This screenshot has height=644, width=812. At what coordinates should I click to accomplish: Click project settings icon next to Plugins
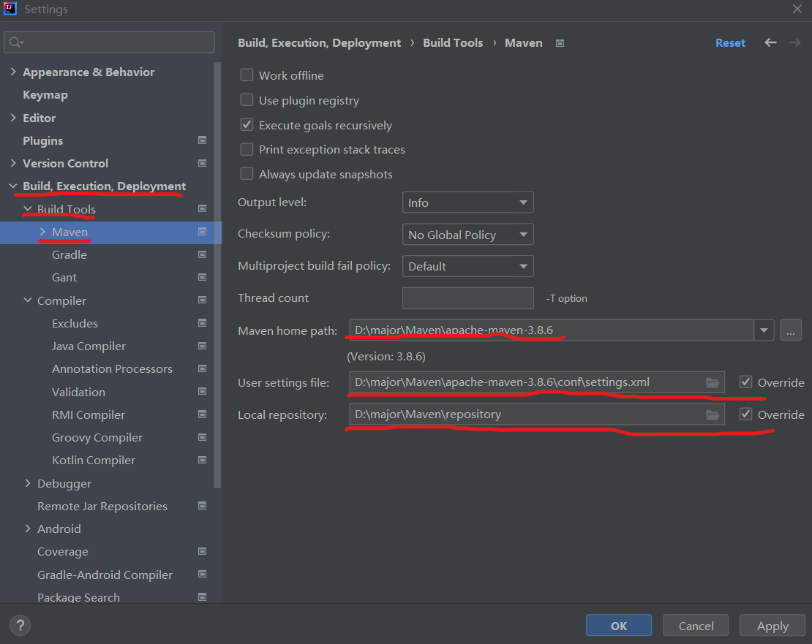click(202, 140)
